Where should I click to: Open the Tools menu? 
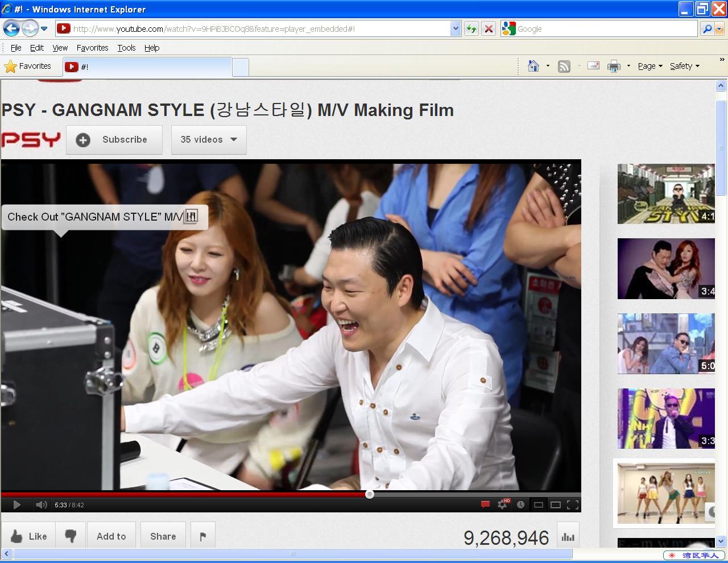(126, 48)
